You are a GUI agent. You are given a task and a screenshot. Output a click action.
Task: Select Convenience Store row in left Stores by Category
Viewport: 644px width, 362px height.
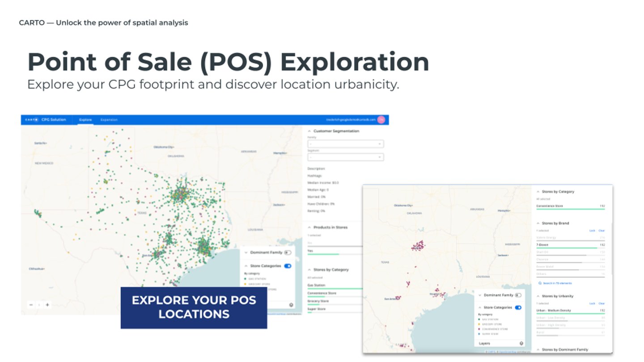[x=335, y=294]
